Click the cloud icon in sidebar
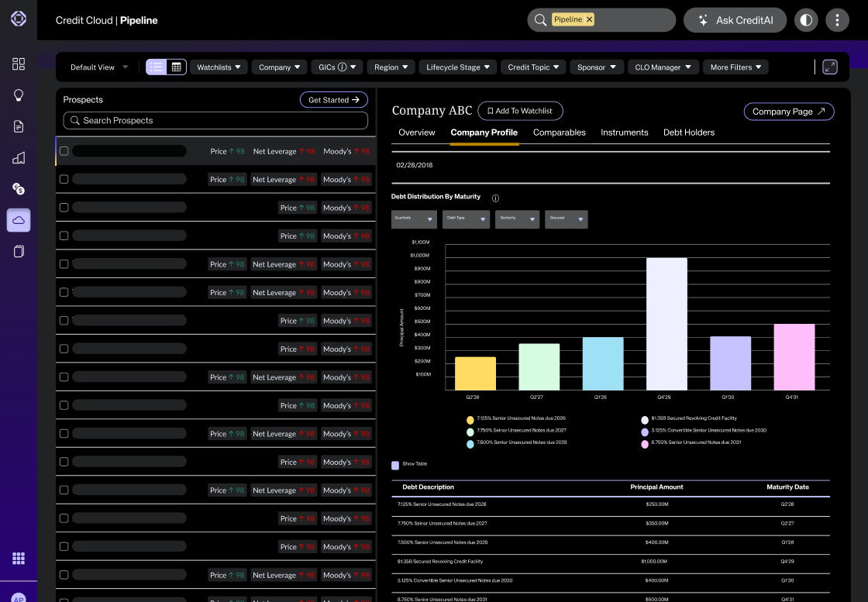868x602 pixels. pyautogui.click(x=19, y=220)
